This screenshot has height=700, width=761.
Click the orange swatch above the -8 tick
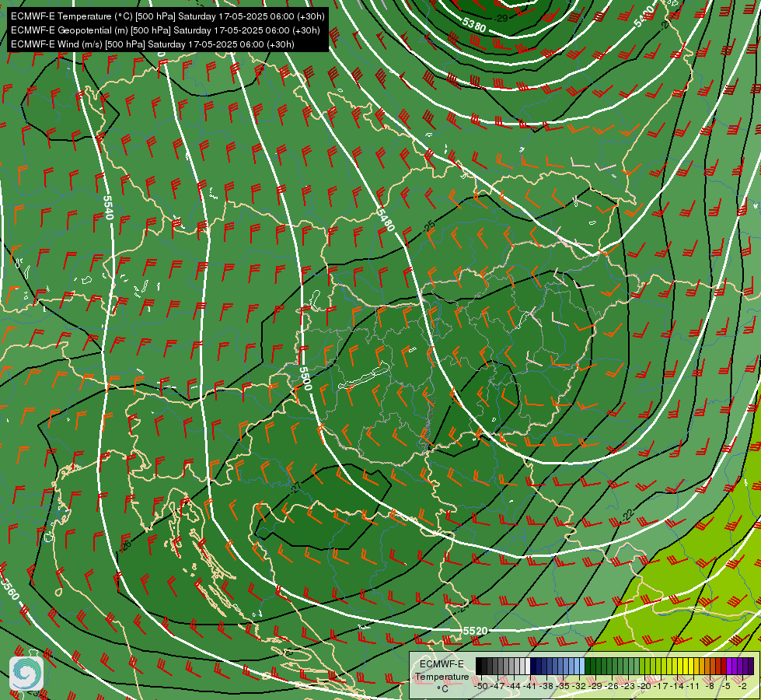[713, 666]
